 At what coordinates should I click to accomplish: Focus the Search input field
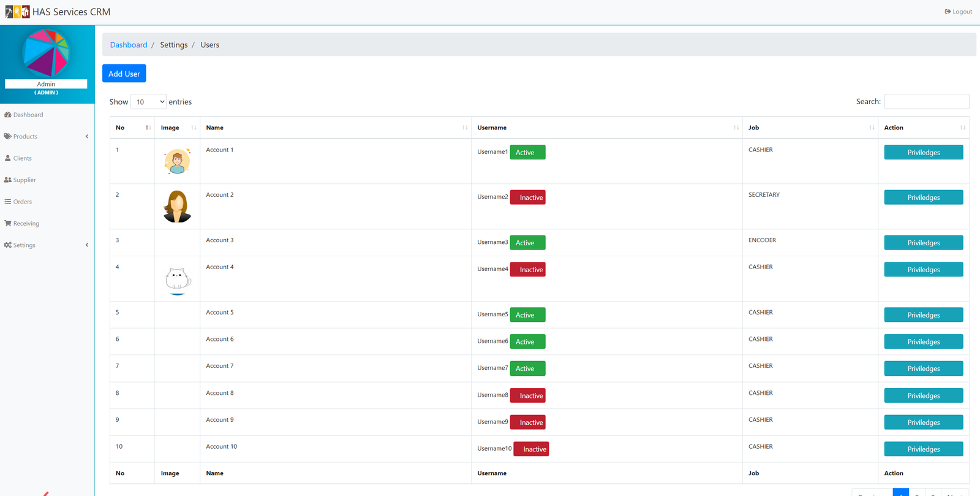pos(926,102)
